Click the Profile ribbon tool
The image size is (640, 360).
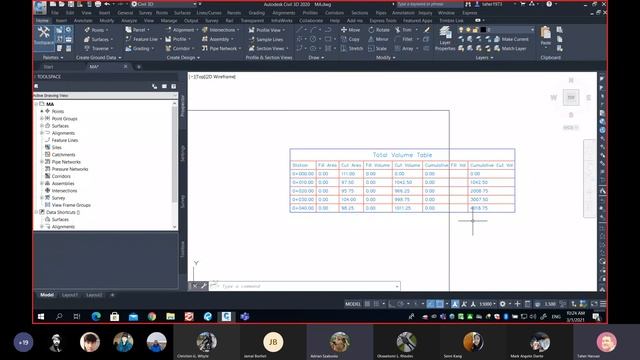[x=178, y=39]
